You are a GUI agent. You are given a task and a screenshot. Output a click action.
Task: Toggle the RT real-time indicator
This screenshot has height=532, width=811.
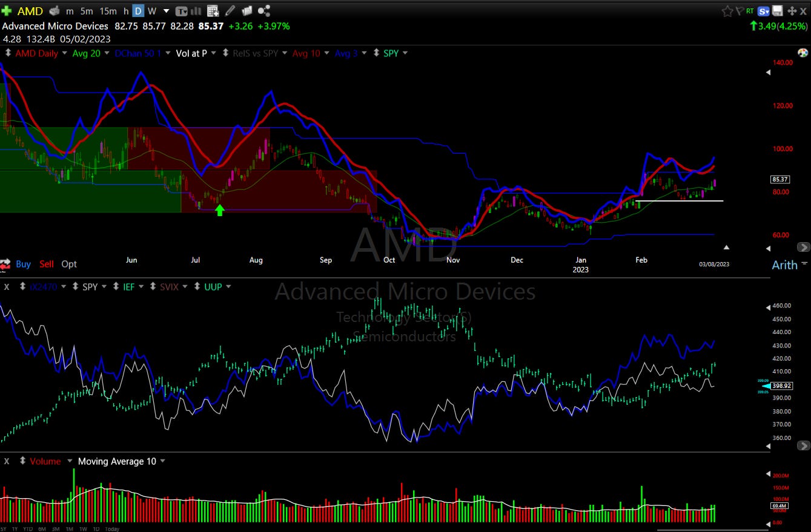tap(750, 11)
